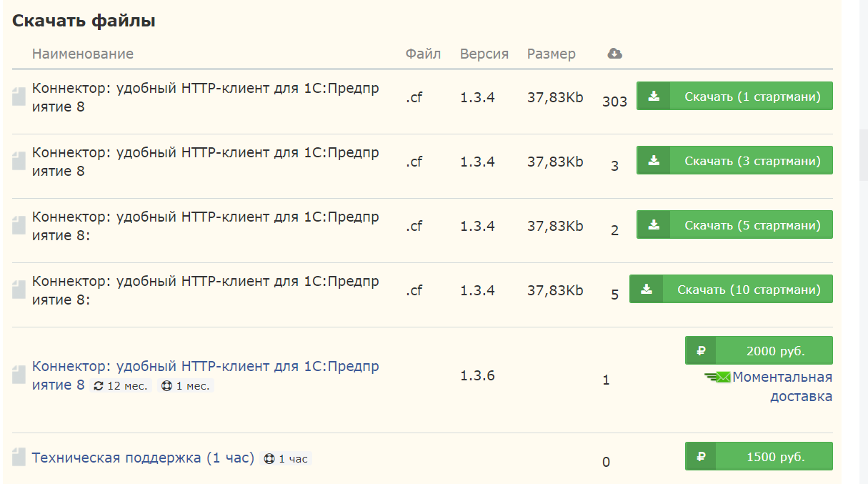Click the 1 час support badge
This screenshot has height=484, width=868.
[286, 459]
